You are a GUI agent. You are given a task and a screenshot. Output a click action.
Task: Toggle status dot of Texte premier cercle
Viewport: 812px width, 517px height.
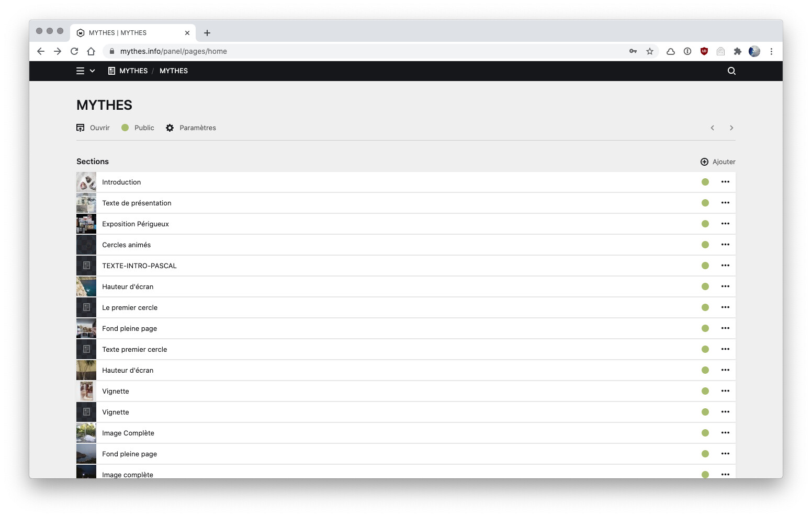(705, 350)
